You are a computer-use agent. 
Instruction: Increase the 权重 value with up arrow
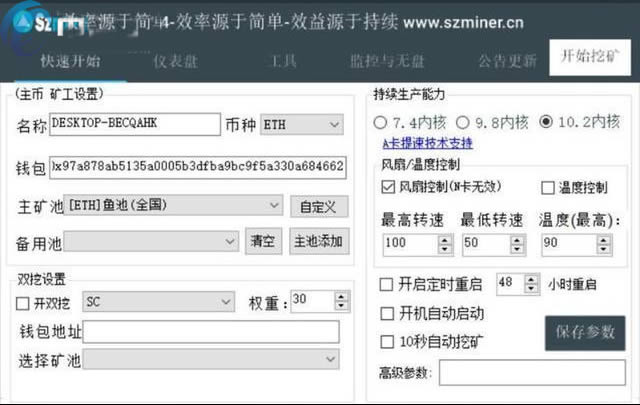pos(342,296)
